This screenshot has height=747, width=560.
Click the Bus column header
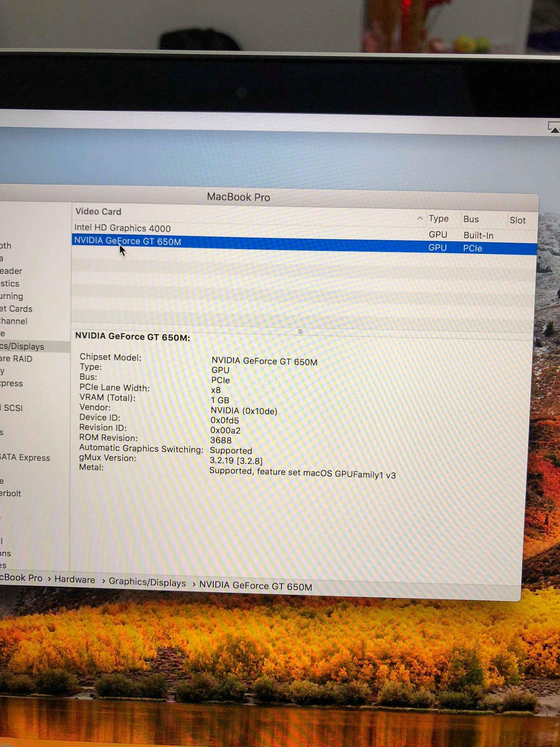pyautogui.click(x=471, y=219)
